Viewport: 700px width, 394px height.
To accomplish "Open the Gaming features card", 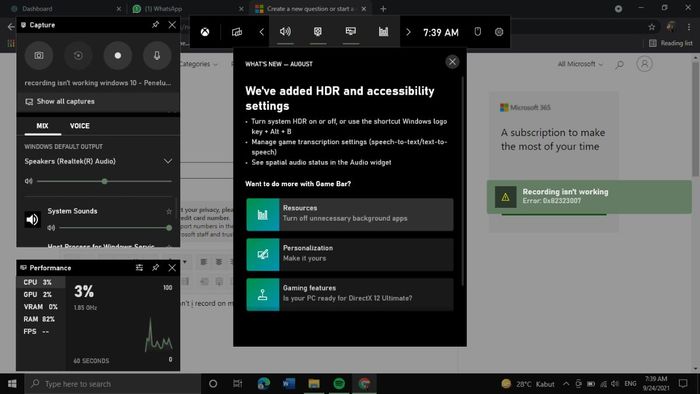I will (x=350, y=294).
